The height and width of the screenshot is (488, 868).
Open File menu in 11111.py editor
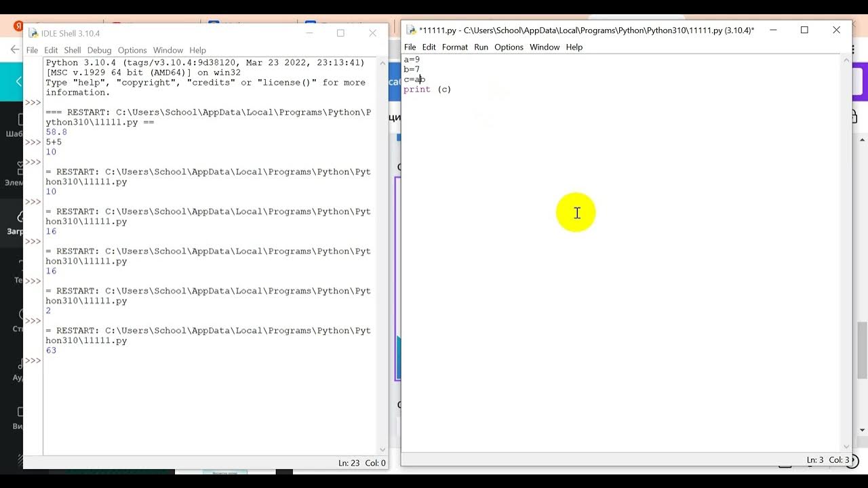pyautogui.click(x=410, y=47)
